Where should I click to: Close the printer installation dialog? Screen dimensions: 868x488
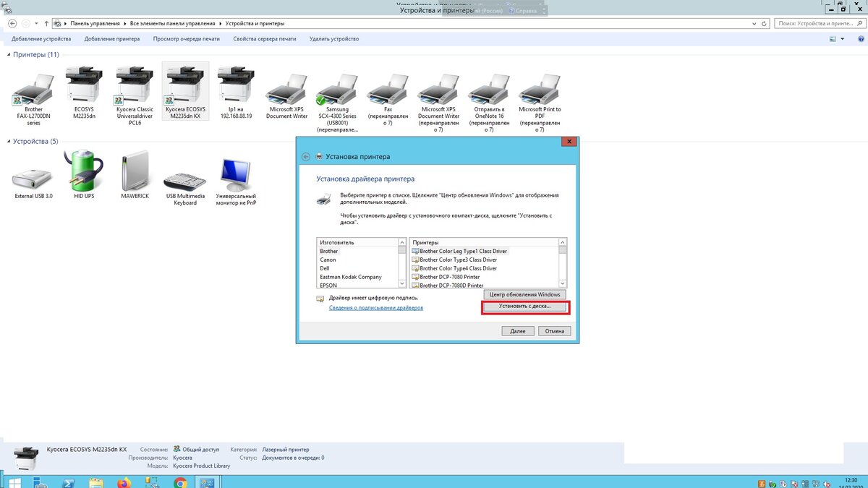pyautogui.click(x=569, y=141)
